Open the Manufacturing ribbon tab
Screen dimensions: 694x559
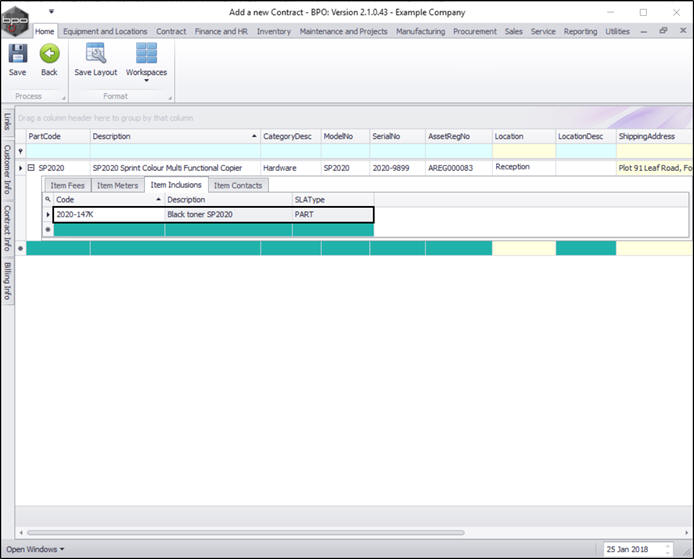pos(420,31)
